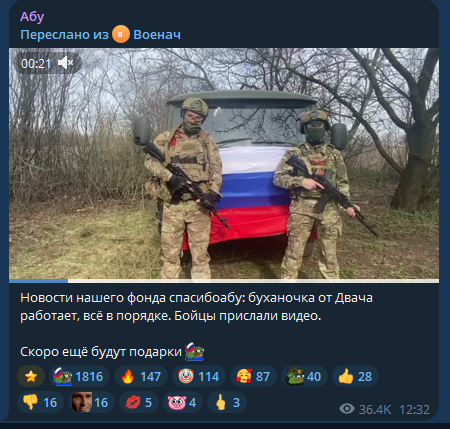Add the smiling hearts reaction with 87
The width and height of the screenshot is (450, 429).
[253, 376]
